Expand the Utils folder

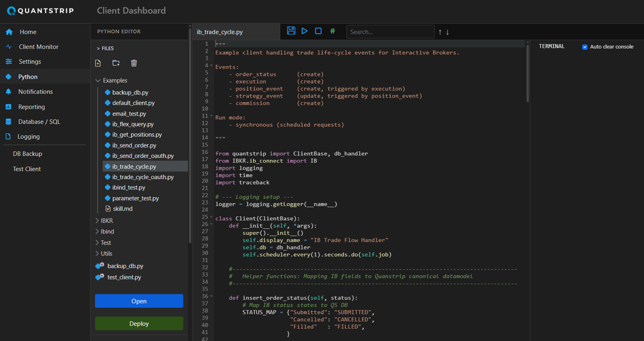point(97,253)
